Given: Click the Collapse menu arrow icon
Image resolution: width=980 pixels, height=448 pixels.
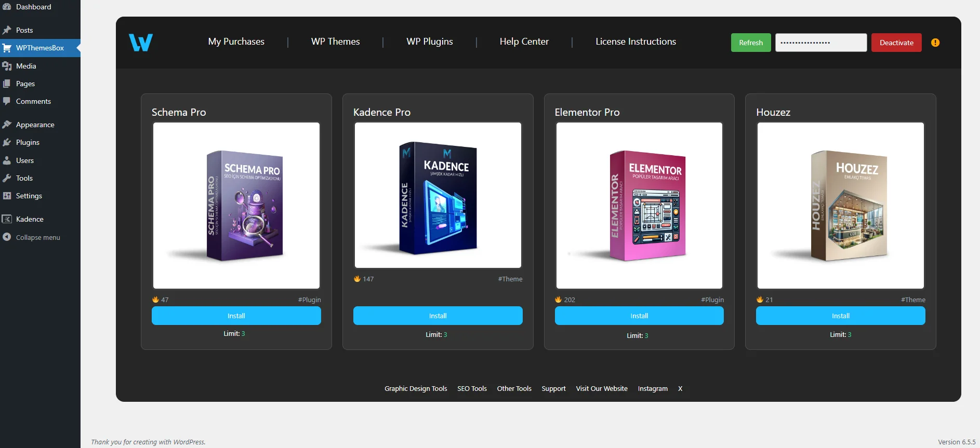Looking at the screenshot, I should click(7, 237).
